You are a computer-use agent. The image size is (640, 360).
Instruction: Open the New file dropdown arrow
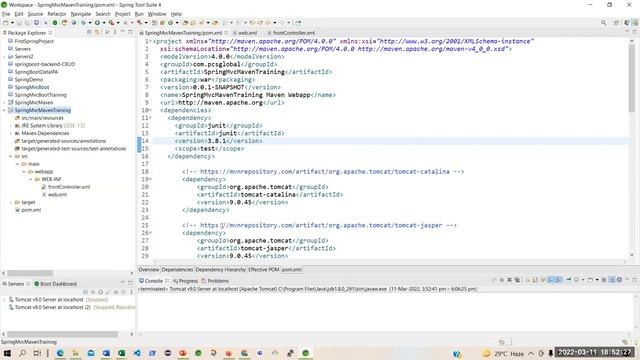pyautogui.click(x=12, y=23)
